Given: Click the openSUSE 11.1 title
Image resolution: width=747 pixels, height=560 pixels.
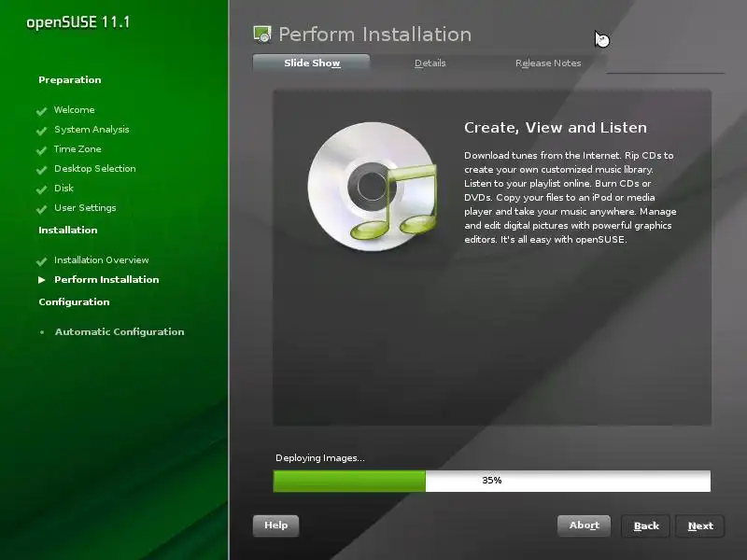Looking at the screenshot, I should (x=78, y=22).
